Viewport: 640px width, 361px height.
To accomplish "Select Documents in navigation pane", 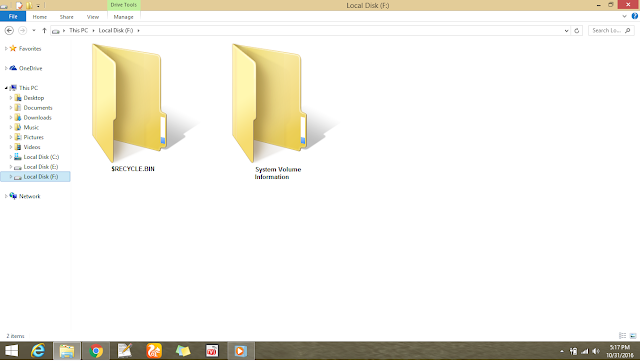I will [x=38, y=107].
